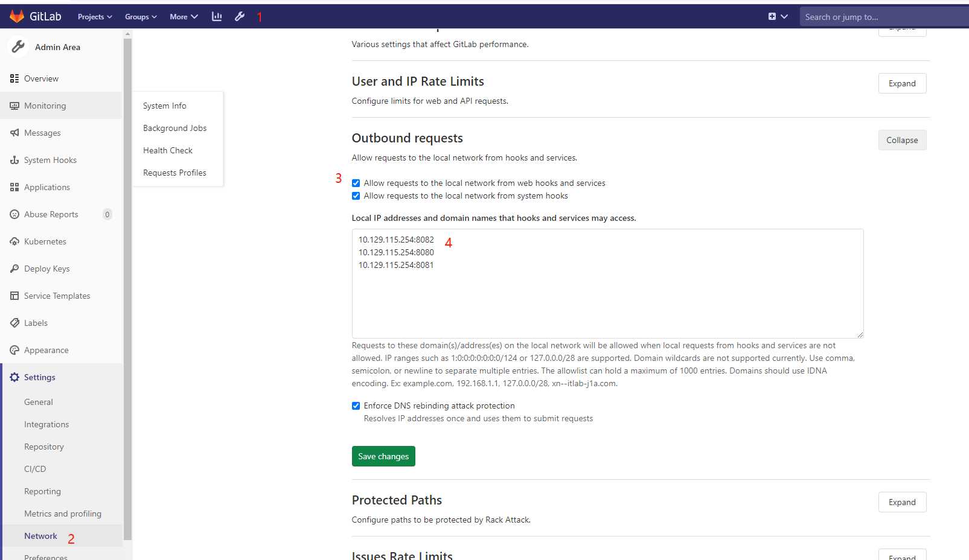969x560 pixels.
Task: Uncheck local network requests from system hooks
Action: pyautogui.click(x=356, y=196)
